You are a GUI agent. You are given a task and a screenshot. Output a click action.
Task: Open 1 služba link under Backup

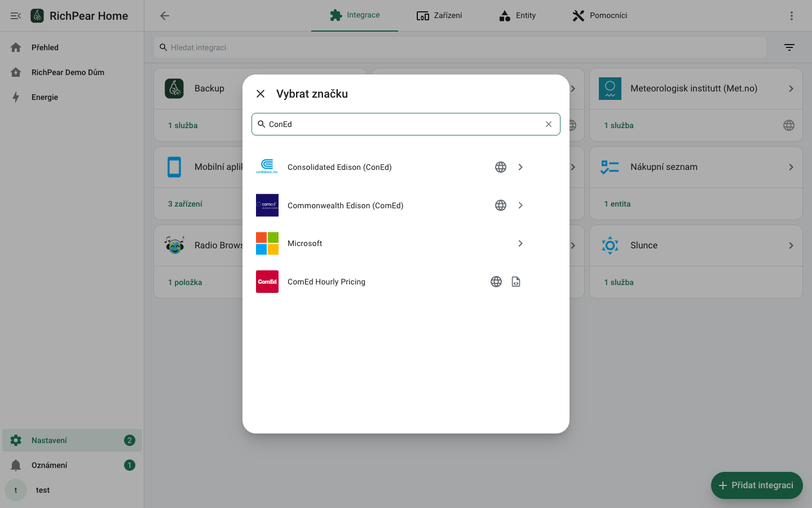coord(183,125)
